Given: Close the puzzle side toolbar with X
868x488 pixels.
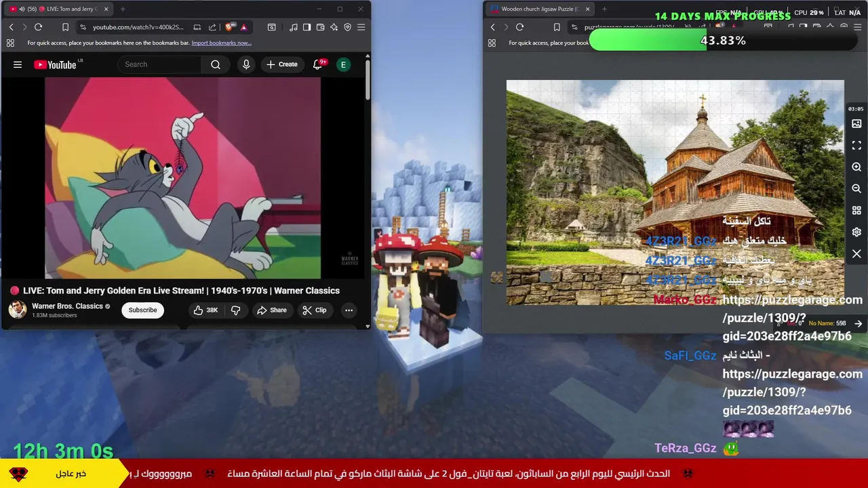Looking at the screenshot, I should [x=856, y=253].
